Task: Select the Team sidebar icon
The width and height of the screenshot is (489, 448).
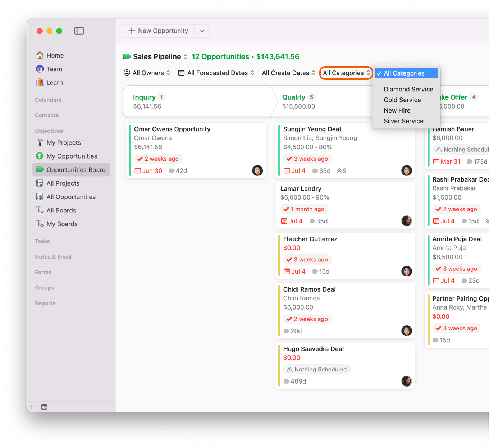Action: point(40,69)
